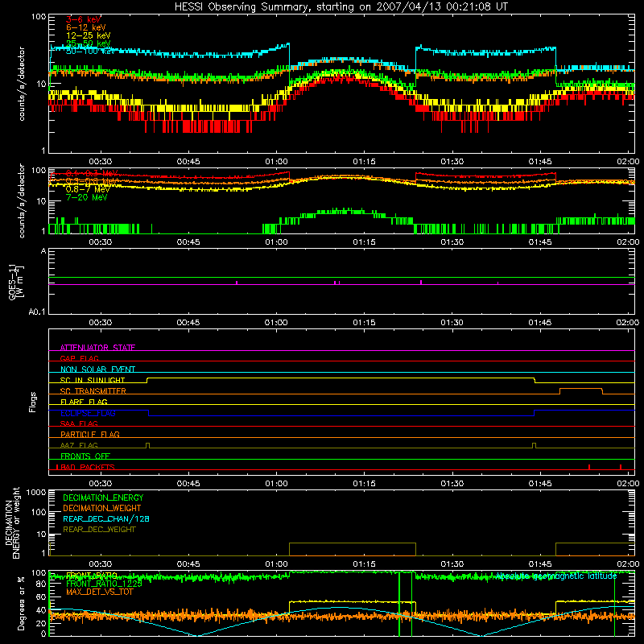Click the REAR_DEC_WEIGHT legend label
Viewport: 644px width, 644px height.
(99, 530)
